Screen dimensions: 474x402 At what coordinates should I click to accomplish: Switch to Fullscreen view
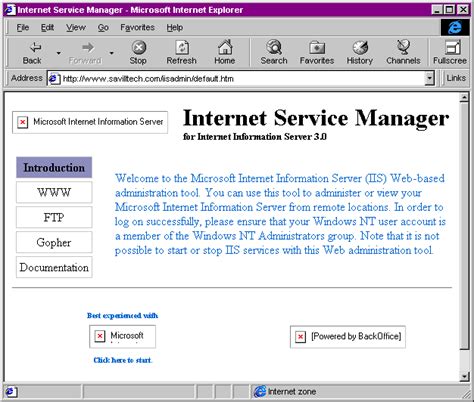(x=450, y=53)
